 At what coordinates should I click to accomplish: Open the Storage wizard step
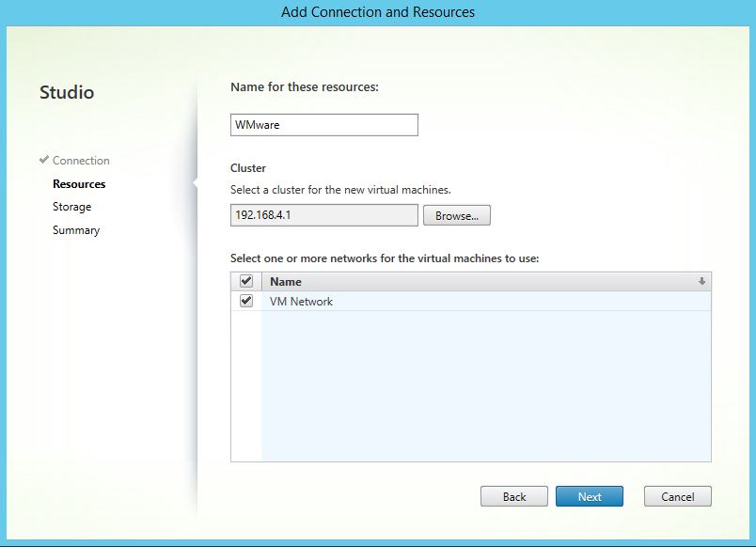(71, 207)
